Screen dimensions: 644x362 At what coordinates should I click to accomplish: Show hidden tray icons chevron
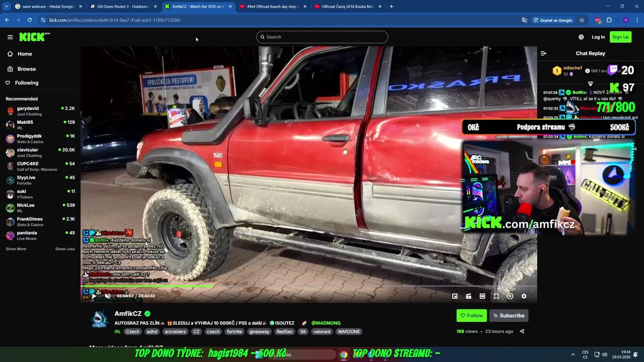point(573,354)
